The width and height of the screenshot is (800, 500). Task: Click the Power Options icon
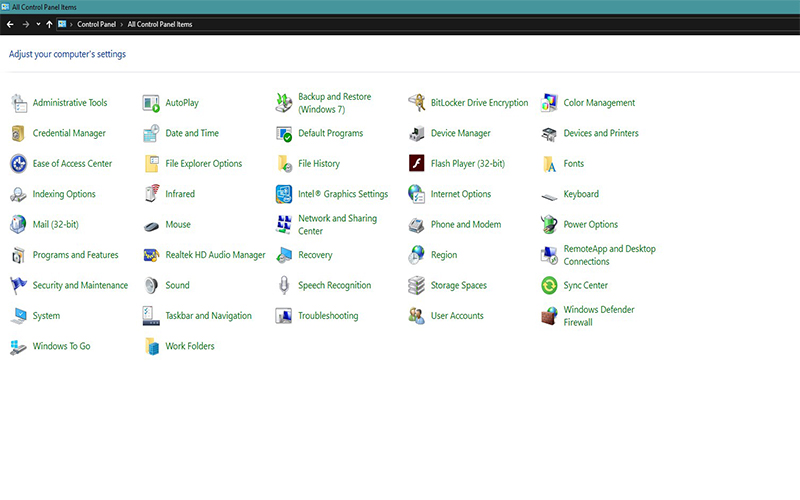549,224
